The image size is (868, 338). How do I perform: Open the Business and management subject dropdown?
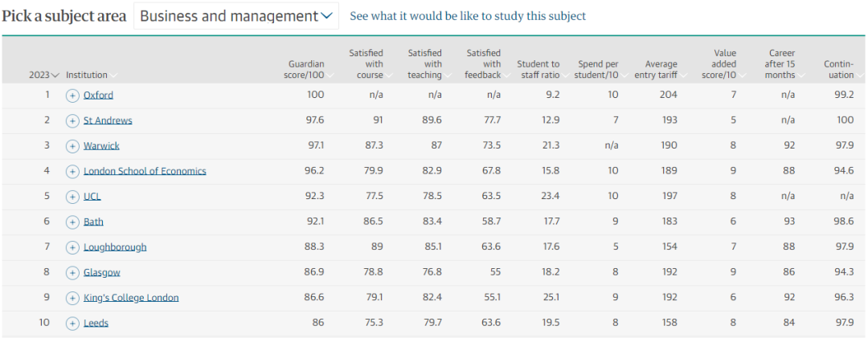[x=236, y=16]
